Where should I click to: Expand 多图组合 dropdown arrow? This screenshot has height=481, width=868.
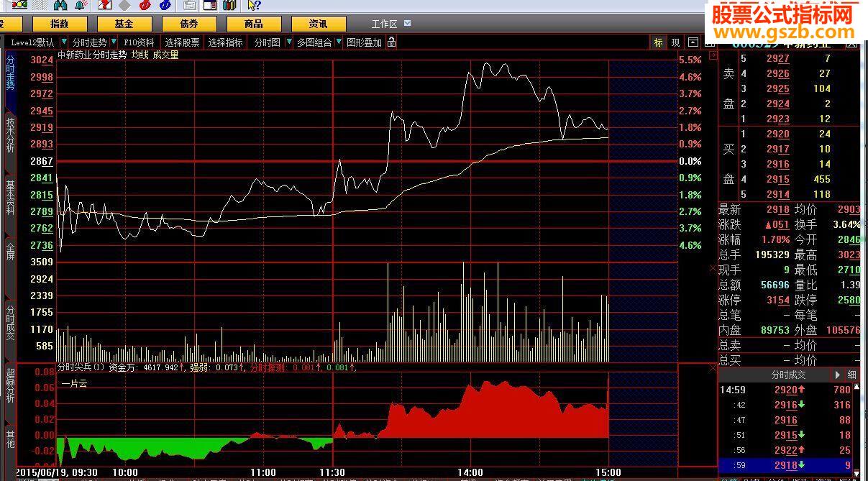pyautogui.click(x=339, y=42)
